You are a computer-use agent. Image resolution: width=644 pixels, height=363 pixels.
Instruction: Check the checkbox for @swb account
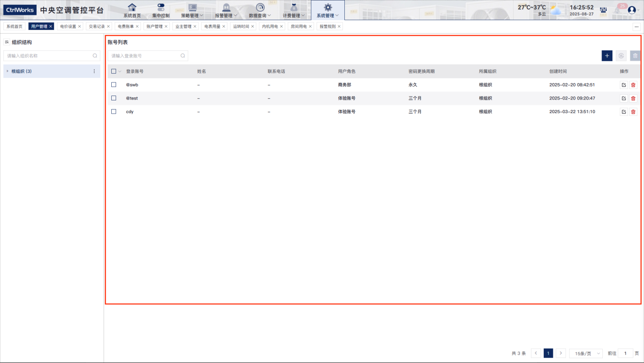tap(114, 85)
